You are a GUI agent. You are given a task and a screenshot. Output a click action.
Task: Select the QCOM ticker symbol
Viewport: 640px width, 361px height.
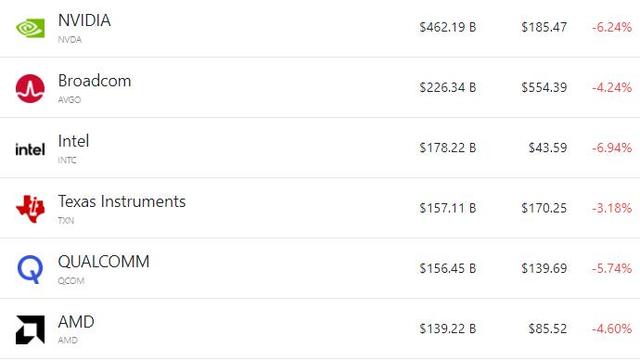(71, 281)
